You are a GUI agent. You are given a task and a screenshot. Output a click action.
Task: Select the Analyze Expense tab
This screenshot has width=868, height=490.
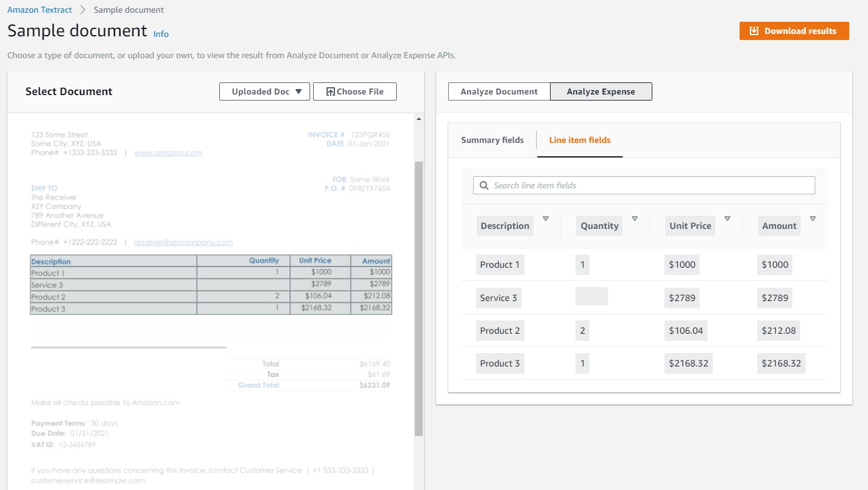click(600, 91)
